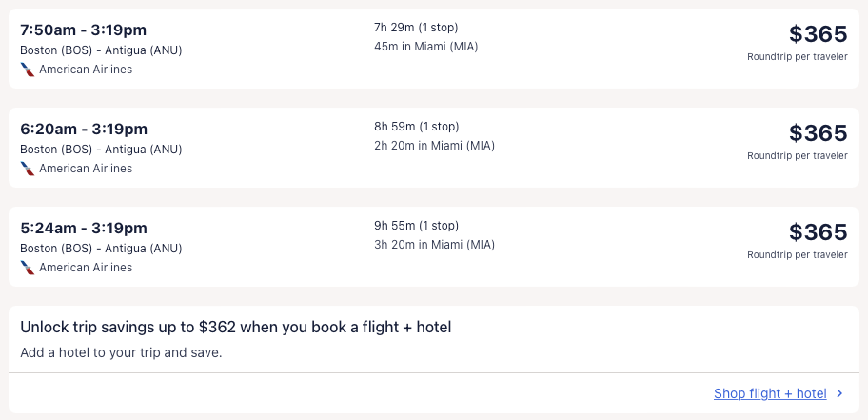Click the $365 price on 5:24am flight
Screen dimensions: 868x420
tap(818, 232)
